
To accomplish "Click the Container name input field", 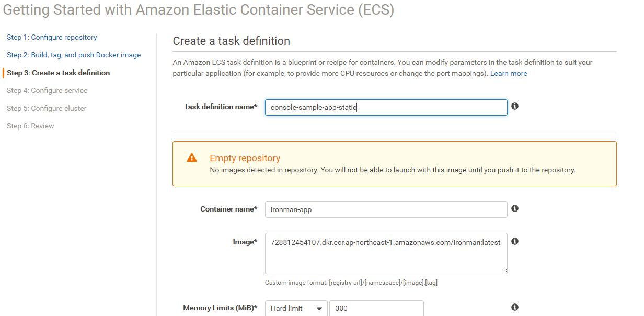I will [386, 209].
